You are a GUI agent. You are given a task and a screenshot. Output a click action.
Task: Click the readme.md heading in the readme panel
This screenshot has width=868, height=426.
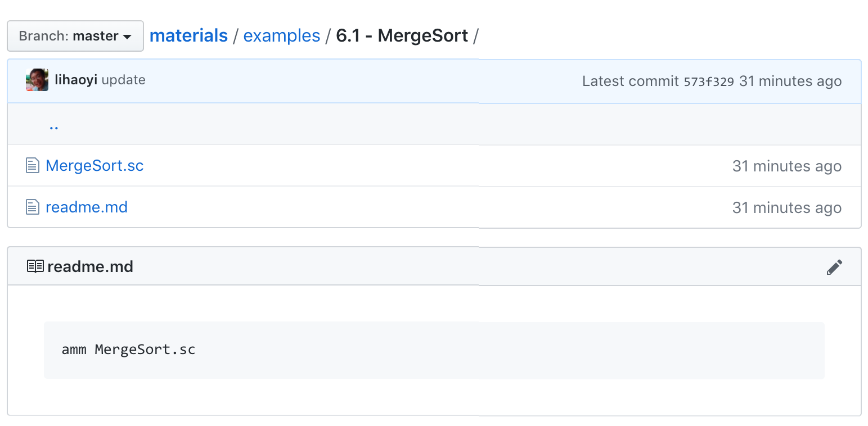91,266
